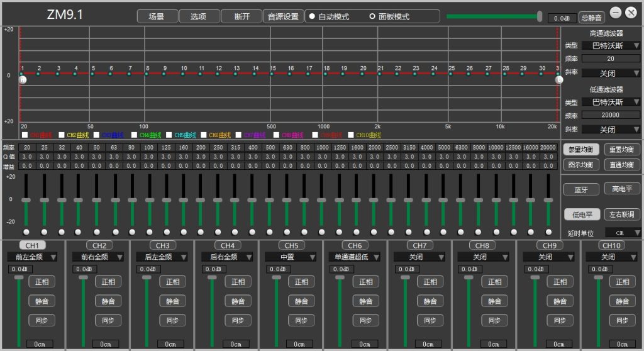Open low-pass filter 斜率 dropdown
This screenshot has height=351, width=644.
pyautogui.click(x=611, y=130)
